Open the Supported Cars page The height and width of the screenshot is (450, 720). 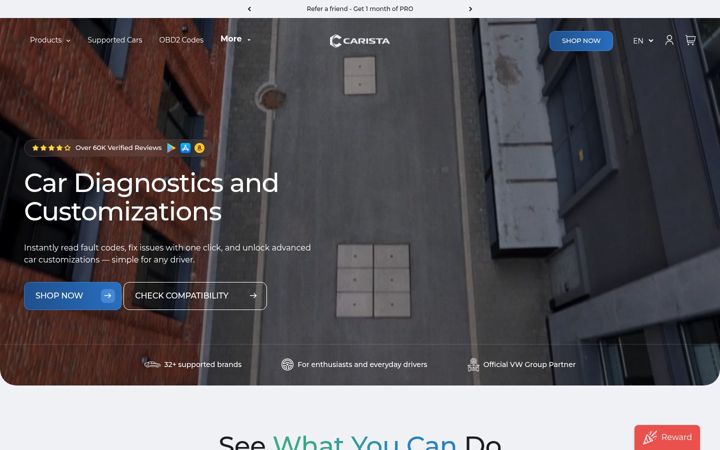115,40
